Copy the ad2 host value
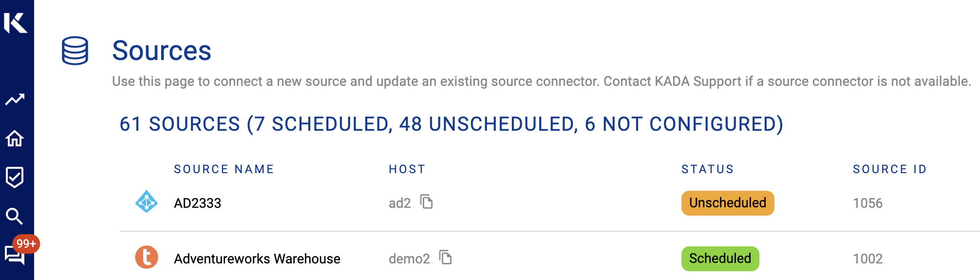Image resolution: width=980 pixels, height=280 pixels. tap(427, 202)
